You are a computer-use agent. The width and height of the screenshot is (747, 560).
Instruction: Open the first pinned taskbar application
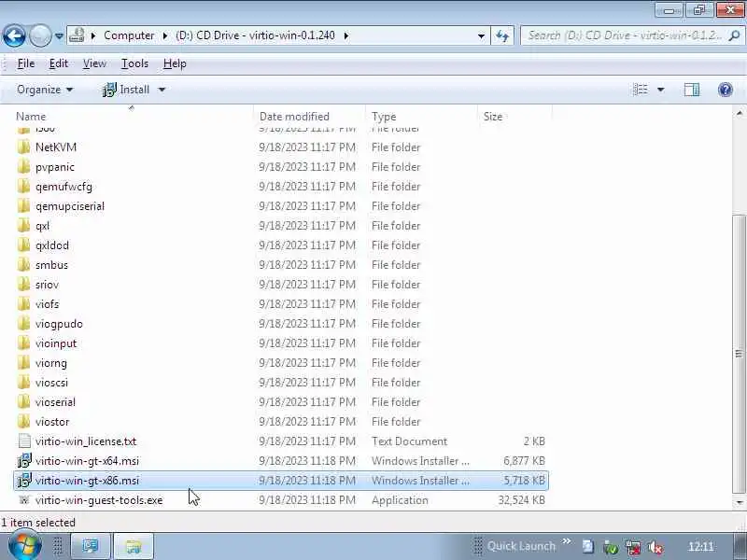91,546
